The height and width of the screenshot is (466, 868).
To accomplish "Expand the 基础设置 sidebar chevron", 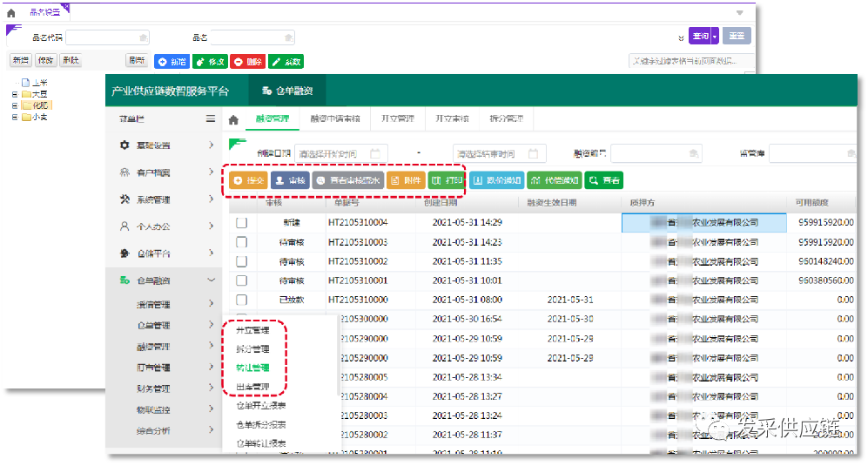I will coord(211,145).
